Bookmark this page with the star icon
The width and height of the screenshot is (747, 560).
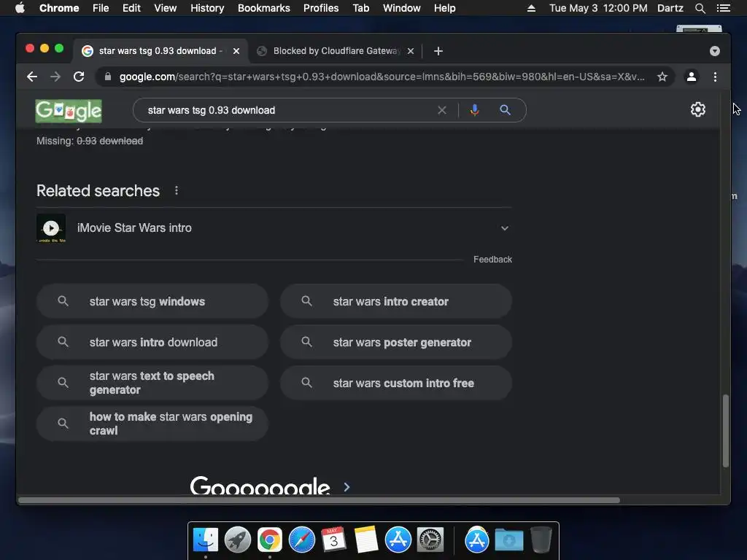click(x=662, y=77)
